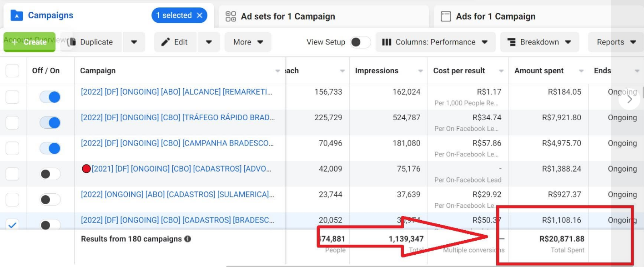Click the Columns bars icon
Image resolution: width=644 pixels, height=267 pixels.
click(387, 42)
